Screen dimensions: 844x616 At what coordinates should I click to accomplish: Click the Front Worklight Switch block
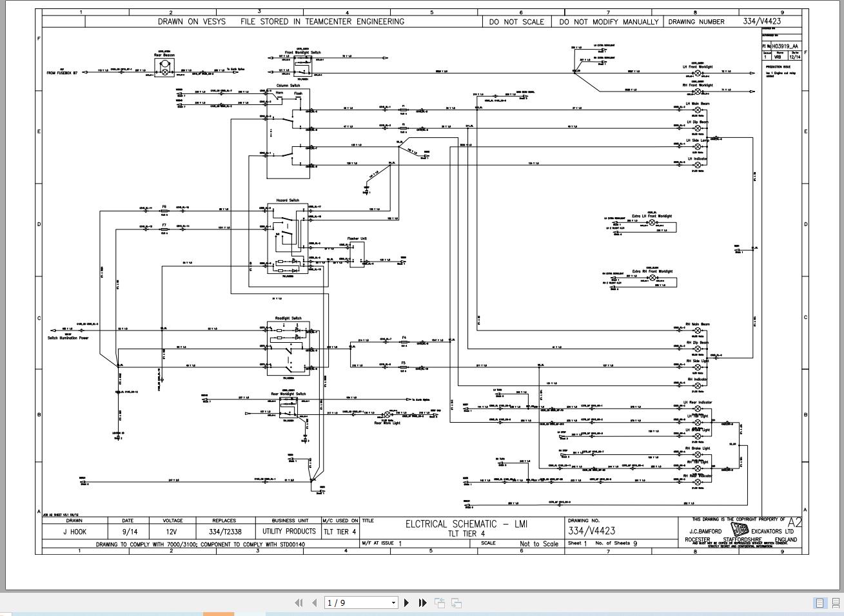[x=302, y=64]
